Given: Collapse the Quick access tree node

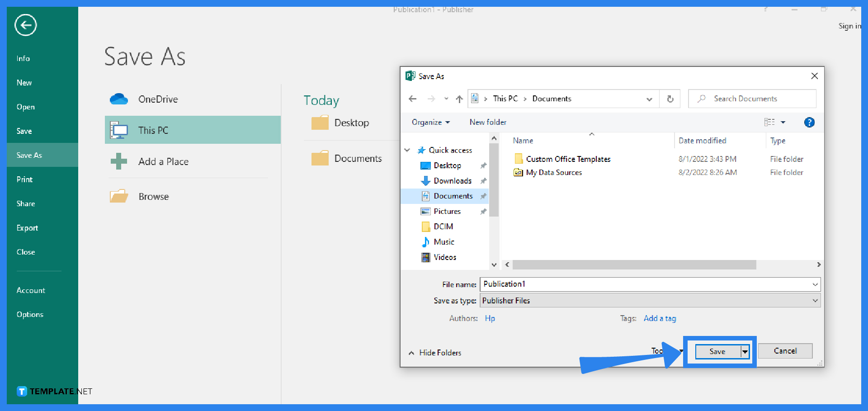Looking at the screenshot, I should point(407,150).
